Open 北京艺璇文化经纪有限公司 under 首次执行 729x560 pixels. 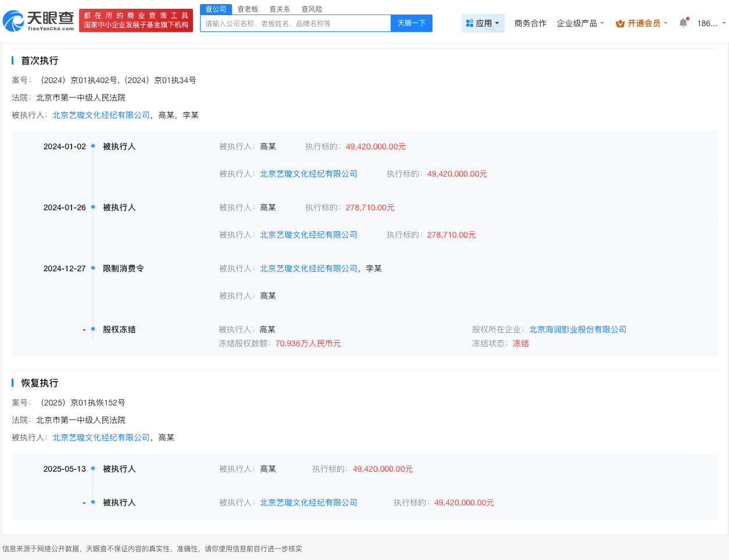tap(100, 115)
